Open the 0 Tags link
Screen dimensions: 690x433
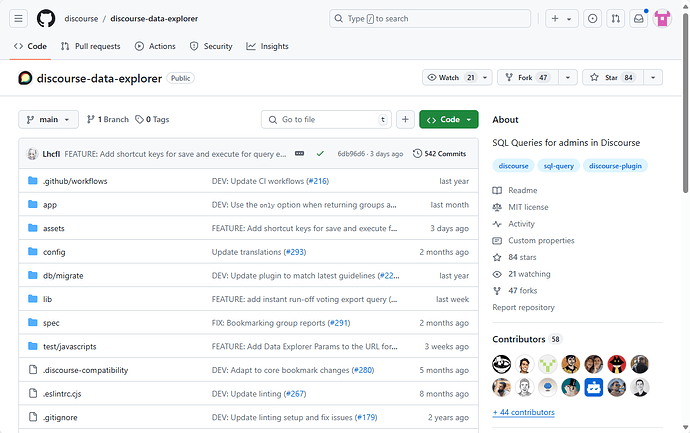(x=152, y=120)
